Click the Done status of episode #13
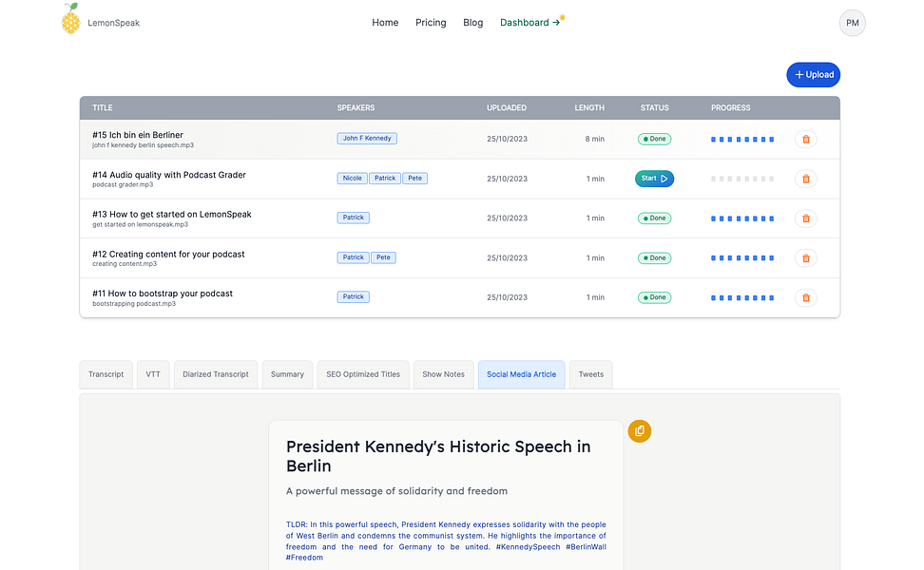924x570 pixels. click(654, 218)
